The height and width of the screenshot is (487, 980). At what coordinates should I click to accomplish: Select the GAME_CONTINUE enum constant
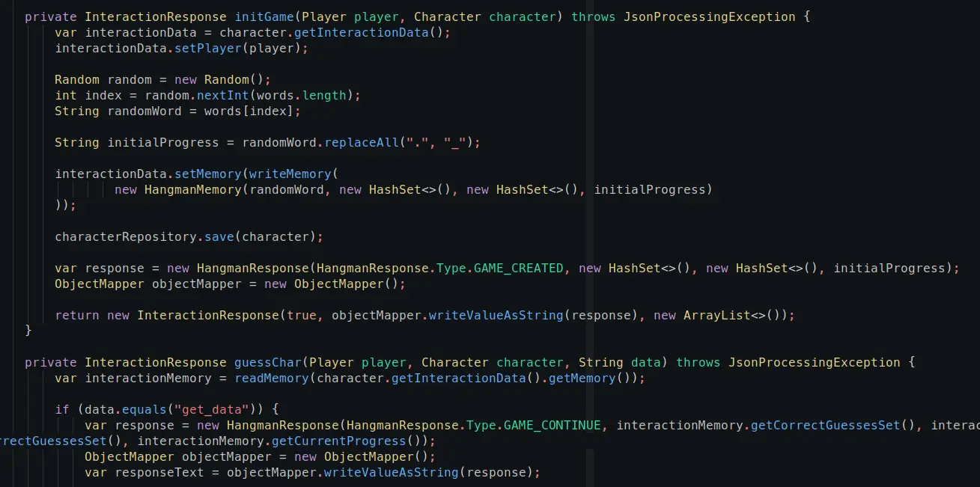tap(552, 425)
